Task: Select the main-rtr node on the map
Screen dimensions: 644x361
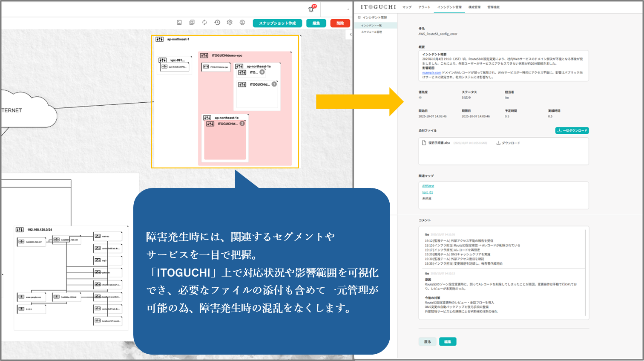Action: tap(108, 236)
